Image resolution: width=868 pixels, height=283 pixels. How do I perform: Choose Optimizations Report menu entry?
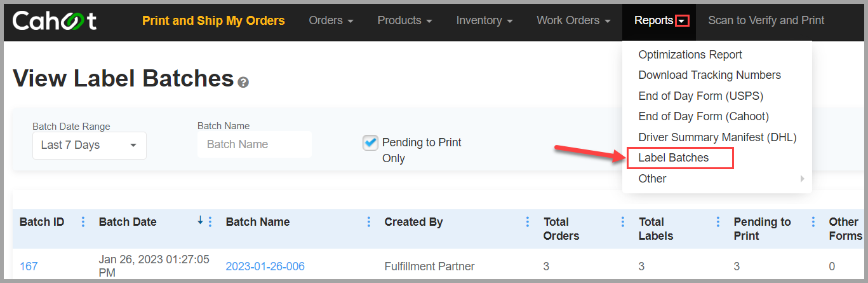click(x=690, y=55)
